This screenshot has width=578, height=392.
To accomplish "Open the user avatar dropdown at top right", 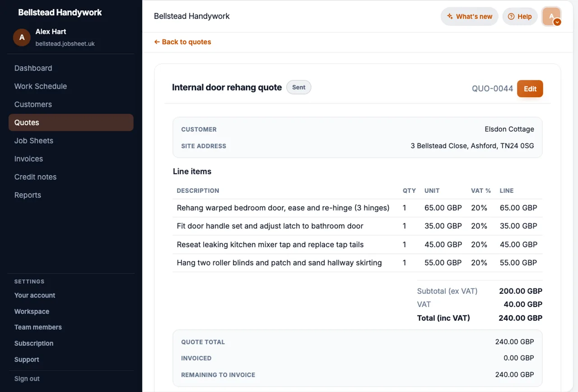I will tap(551, 17).
